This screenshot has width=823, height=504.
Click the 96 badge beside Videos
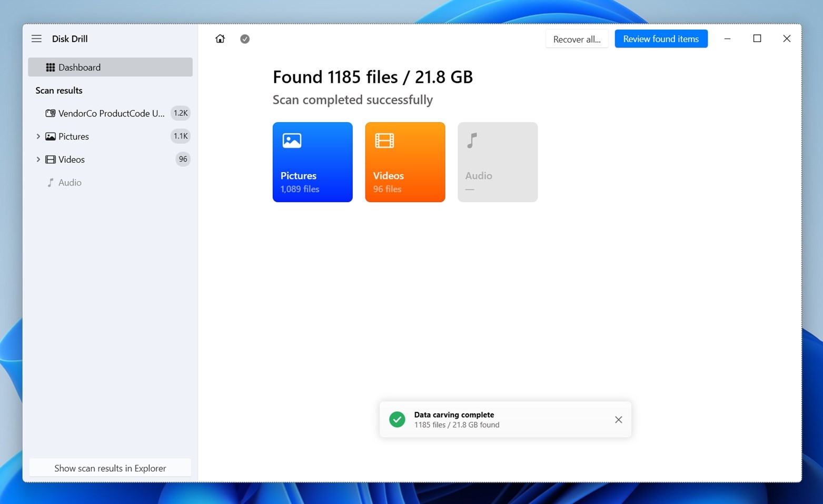click(x=183, y=159)
